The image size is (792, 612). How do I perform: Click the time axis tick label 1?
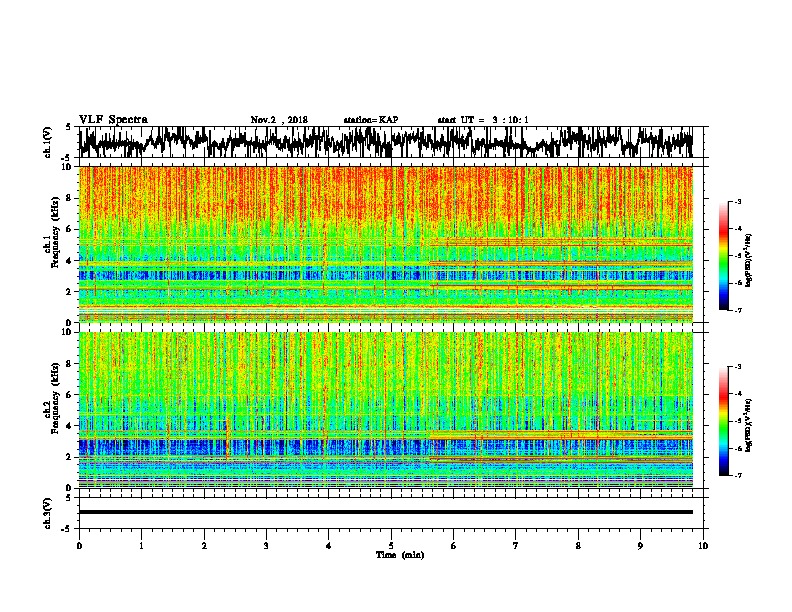(141, 546)
